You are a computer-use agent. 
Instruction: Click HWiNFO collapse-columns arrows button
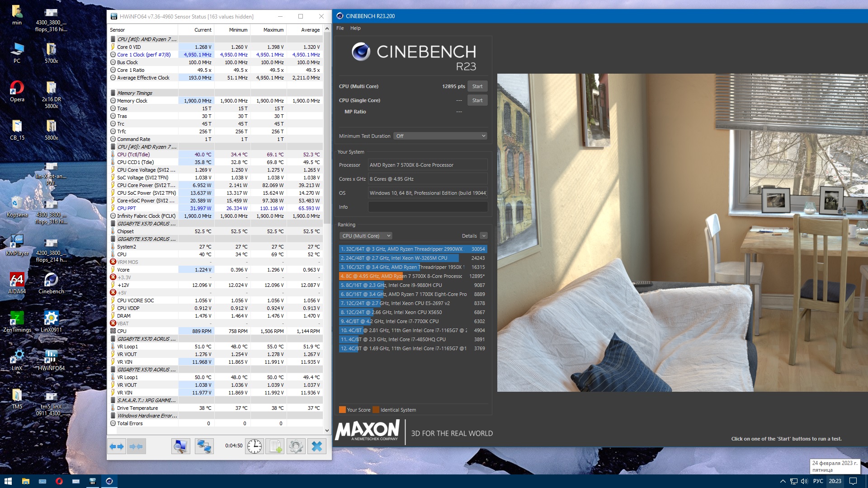pos(136,446)
